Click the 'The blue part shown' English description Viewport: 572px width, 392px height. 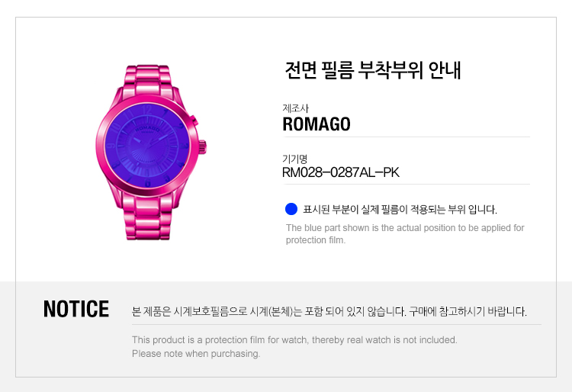[x=405, y=233]
